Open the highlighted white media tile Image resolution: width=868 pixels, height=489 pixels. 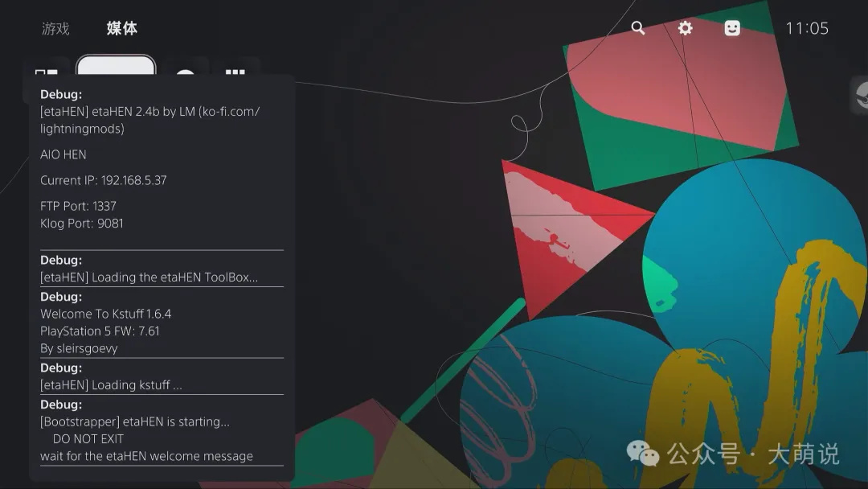click(117, 65)
